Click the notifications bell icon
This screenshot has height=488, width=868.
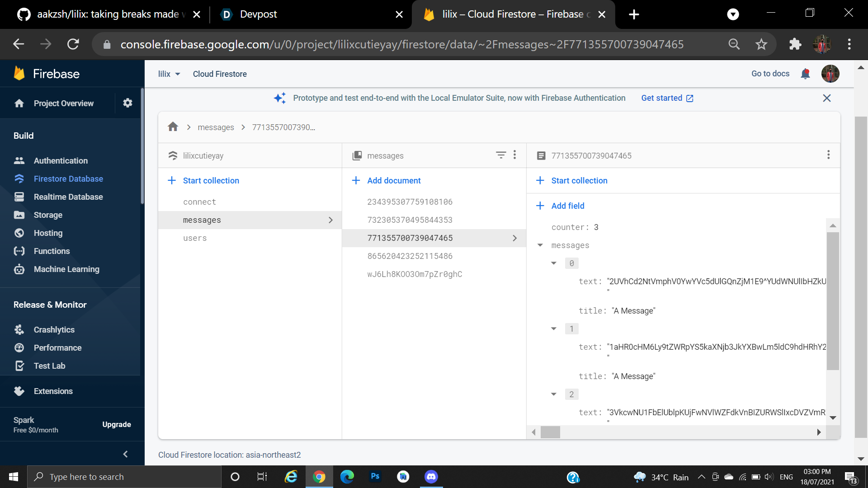tap(805, 74)
